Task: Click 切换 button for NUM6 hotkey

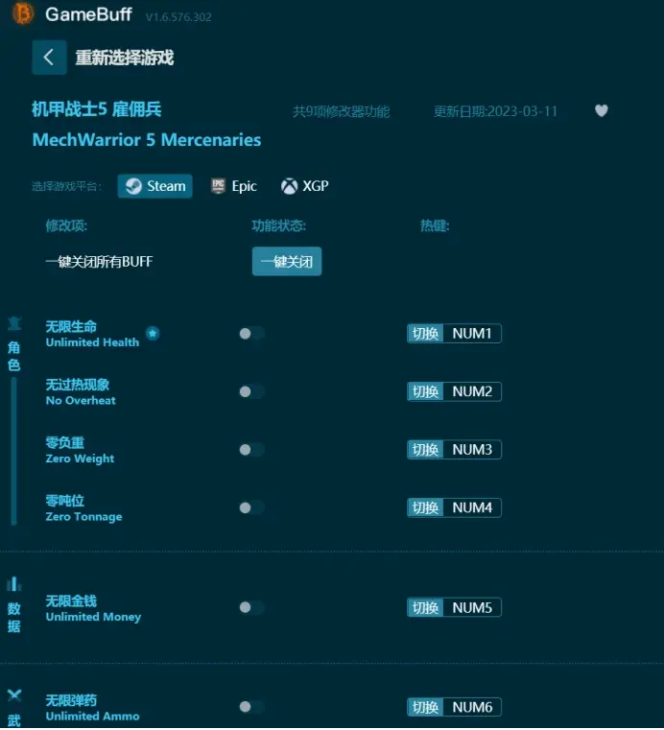Action: coord(425,707)
